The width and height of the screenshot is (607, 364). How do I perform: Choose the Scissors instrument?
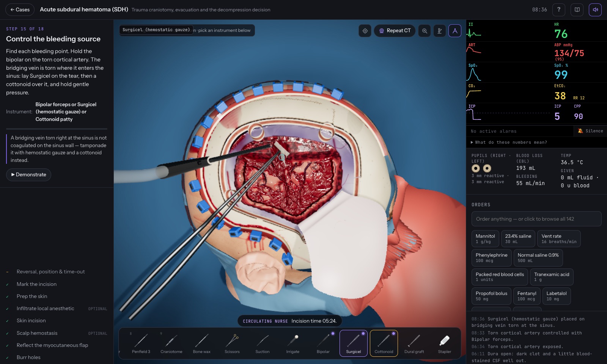click(232, 344)
